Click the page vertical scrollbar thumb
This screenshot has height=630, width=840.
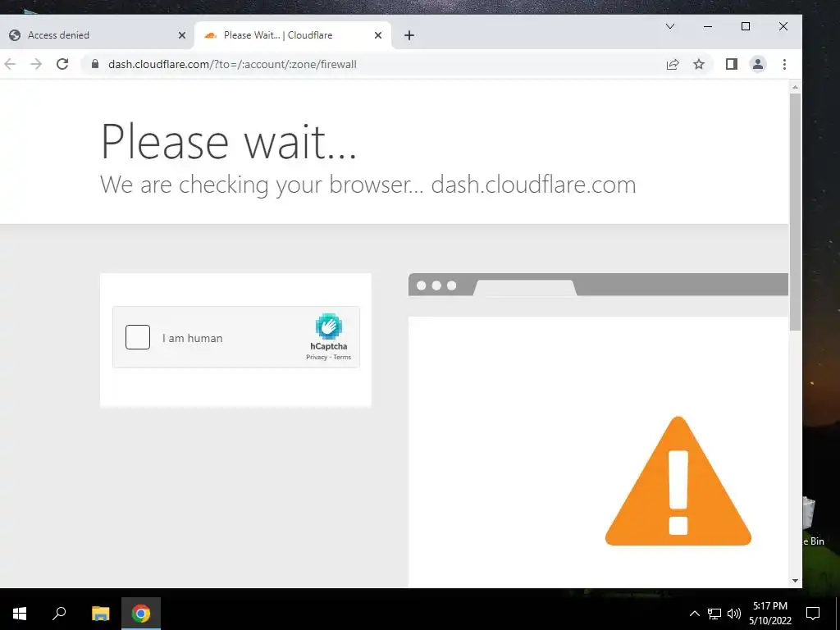coord(795,212)
